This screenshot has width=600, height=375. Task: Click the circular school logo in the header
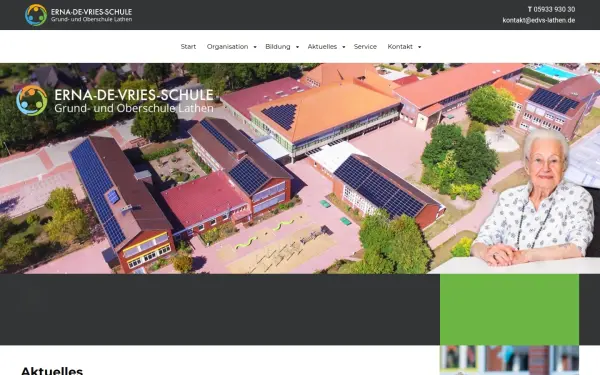pyautogui.click(x=36, y=15)
